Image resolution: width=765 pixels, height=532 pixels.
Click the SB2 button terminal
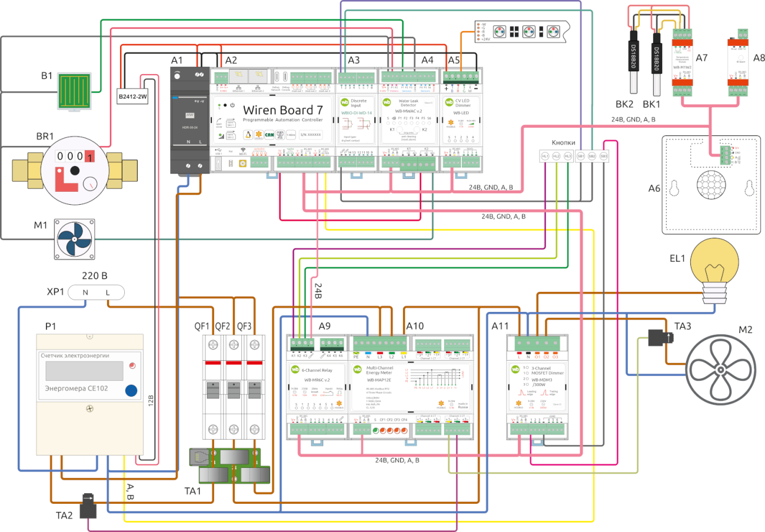click(x=592, y=155)
